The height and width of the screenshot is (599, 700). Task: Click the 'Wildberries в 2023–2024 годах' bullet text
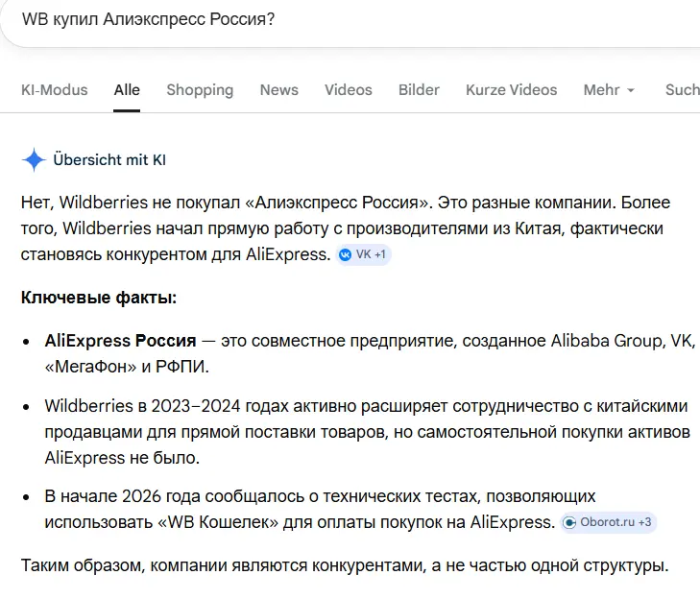pyautogui.click(x=368, y=432)
